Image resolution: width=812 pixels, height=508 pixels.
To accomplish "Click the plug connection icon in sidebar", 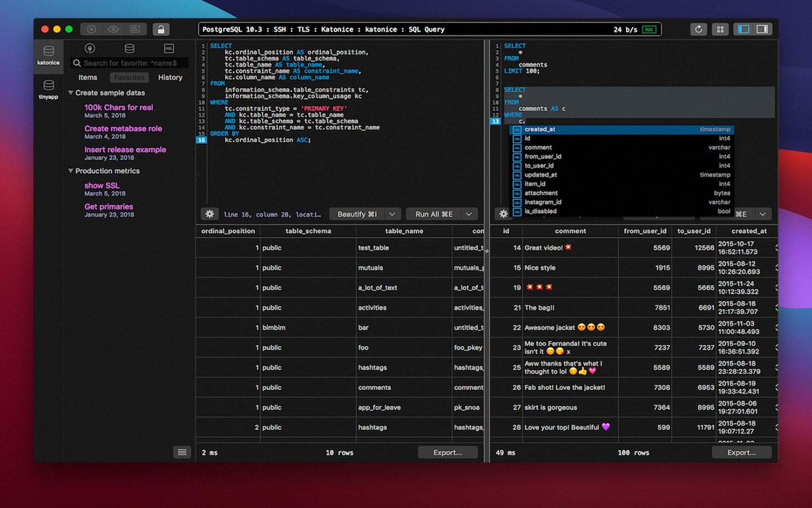I will tap(90, 49).
